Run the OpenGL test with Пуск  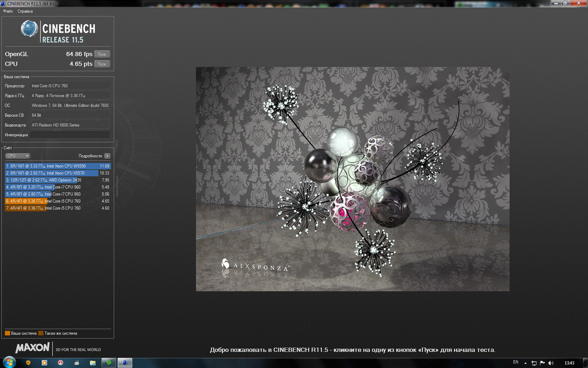coord(102,54)
